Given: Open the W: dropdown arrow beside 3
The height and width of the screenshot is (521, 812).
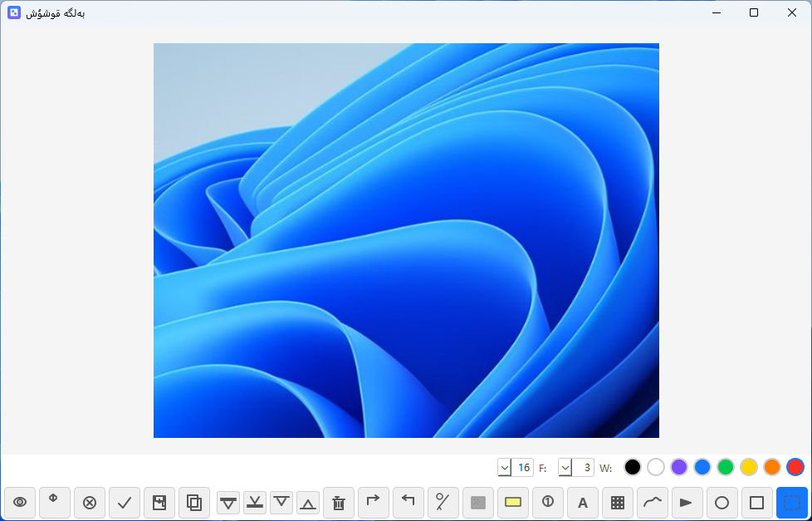Looking at the screenshot, I should pos(565,468).
